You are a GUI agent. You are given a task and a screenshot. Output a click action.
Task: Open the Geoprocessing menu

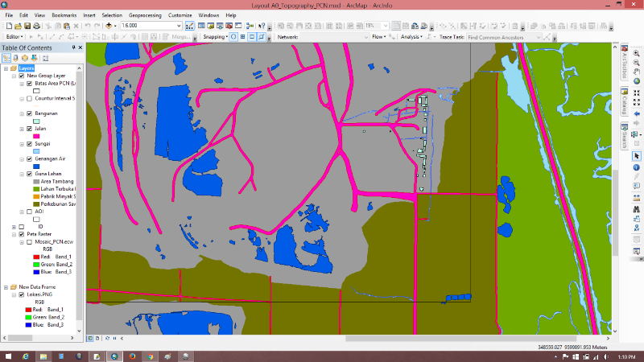tap(145, 15)
